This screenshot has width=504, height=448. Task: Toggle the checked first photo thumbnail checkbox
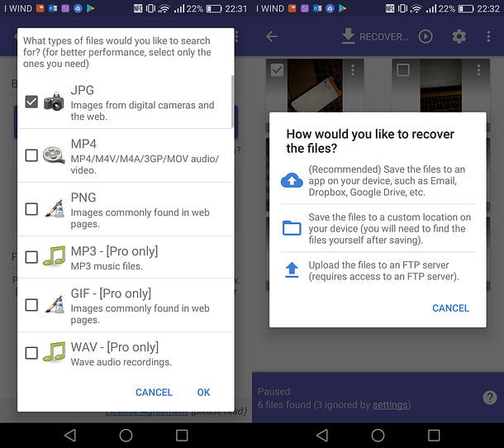(277, 69)
